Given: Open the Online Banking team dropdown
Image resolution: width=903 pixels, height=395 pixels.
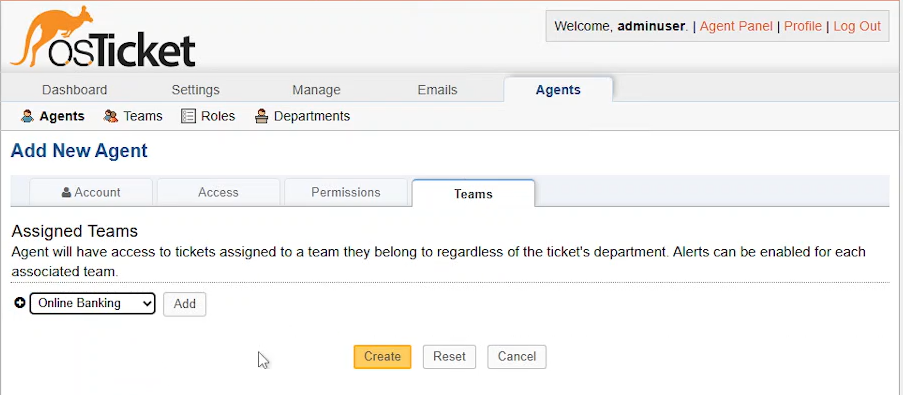Looking at the screenshot, I should pyautogui.click(x=92, y=303).
